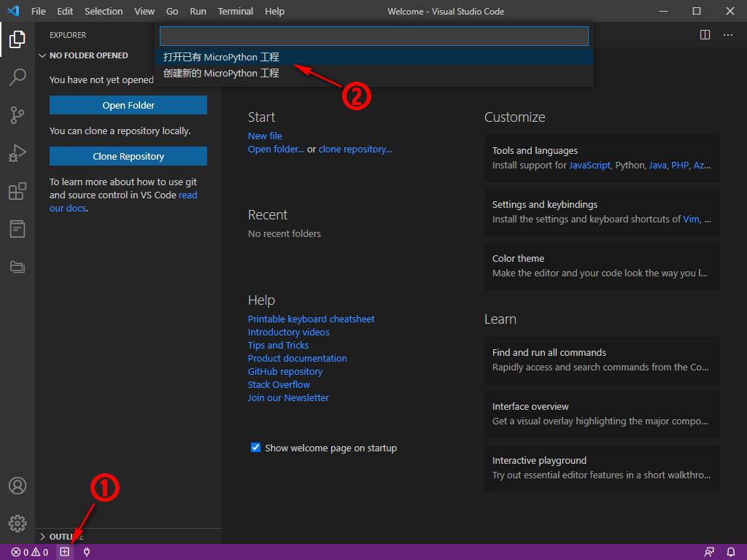
Task: Open the View menu
Action: [x=144, y=11]
